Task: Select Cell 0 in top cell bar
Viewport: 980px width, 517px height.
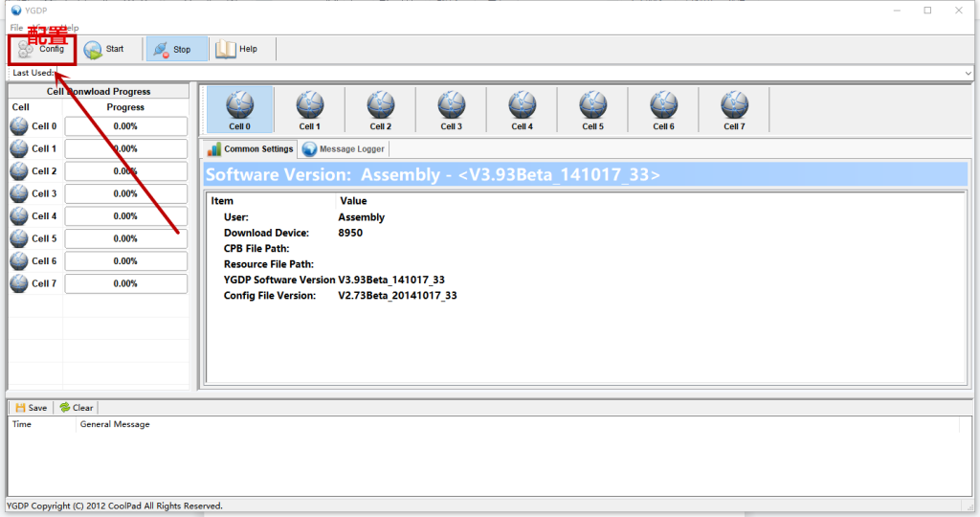Action: (240, 110)
